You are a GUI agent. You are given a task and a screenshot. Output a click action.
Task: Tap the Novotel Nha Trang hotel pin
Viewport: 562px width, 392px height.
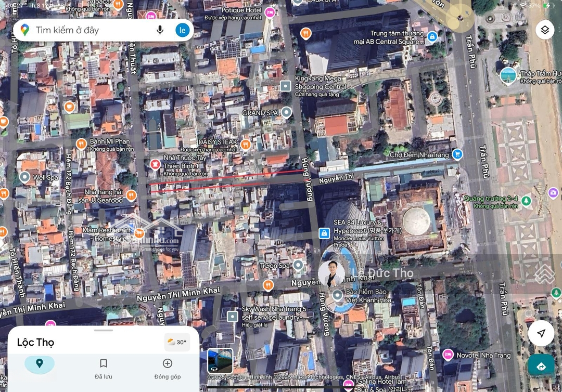pyautogui.click(x=448, y=355)
